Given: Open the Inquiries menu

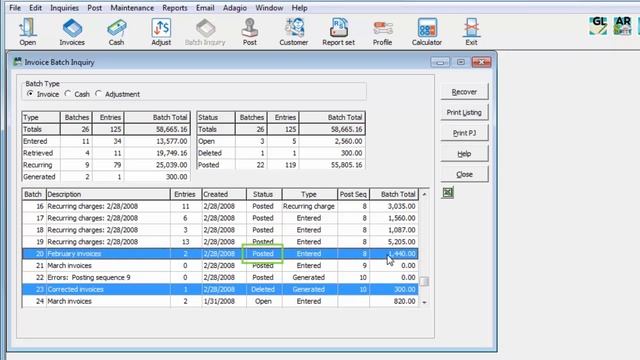Looking at the screenshot, I should tap(64, 8).
